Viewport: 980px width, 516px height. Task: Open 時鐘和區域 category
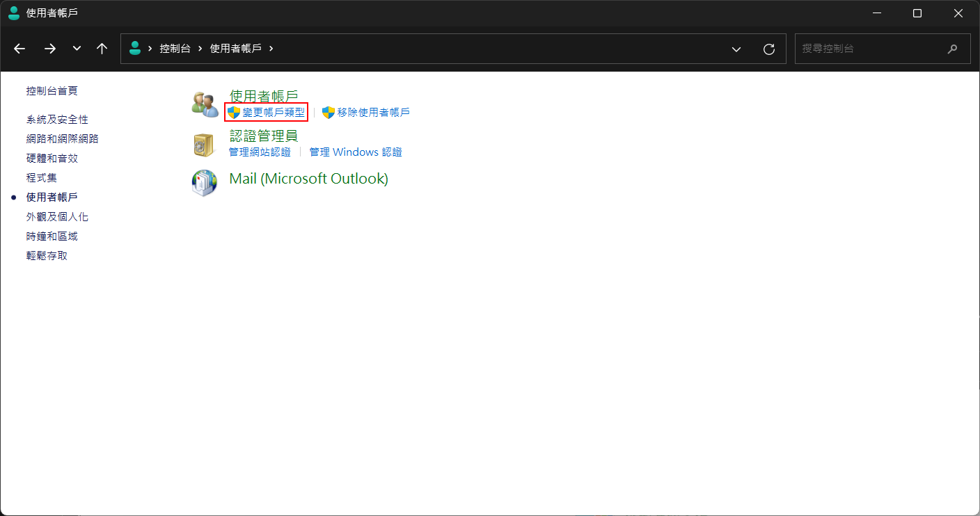pos(52,236)
